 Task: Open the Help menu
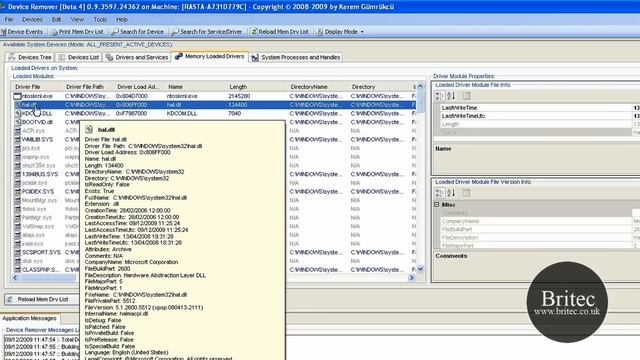122,19
